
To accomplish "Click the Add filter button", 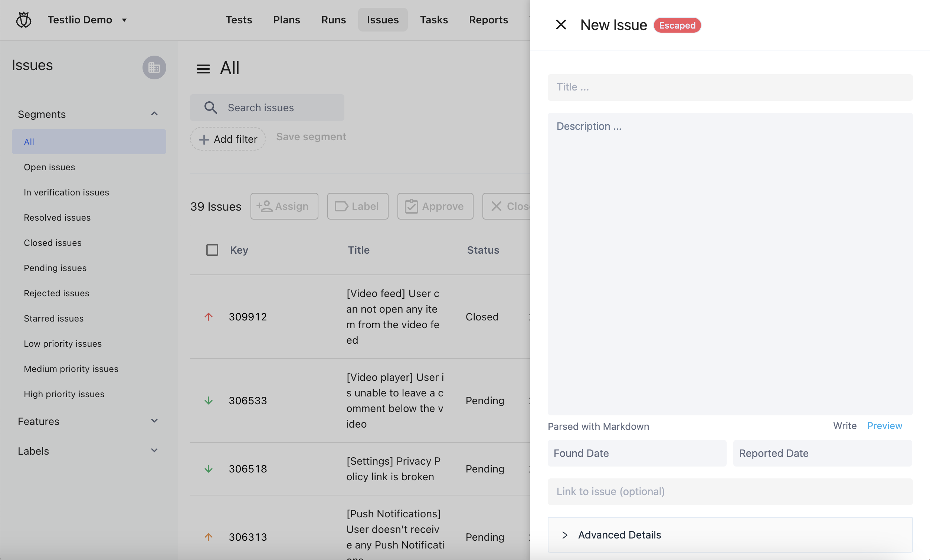I will point(227,139).
